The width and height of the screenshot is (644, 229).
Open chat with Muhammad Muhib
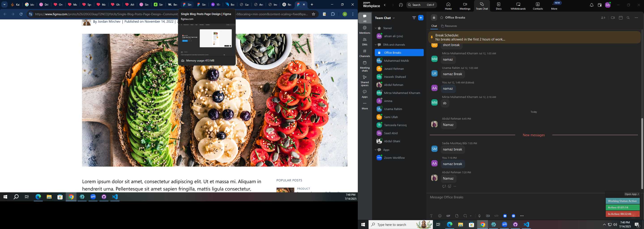399,61
